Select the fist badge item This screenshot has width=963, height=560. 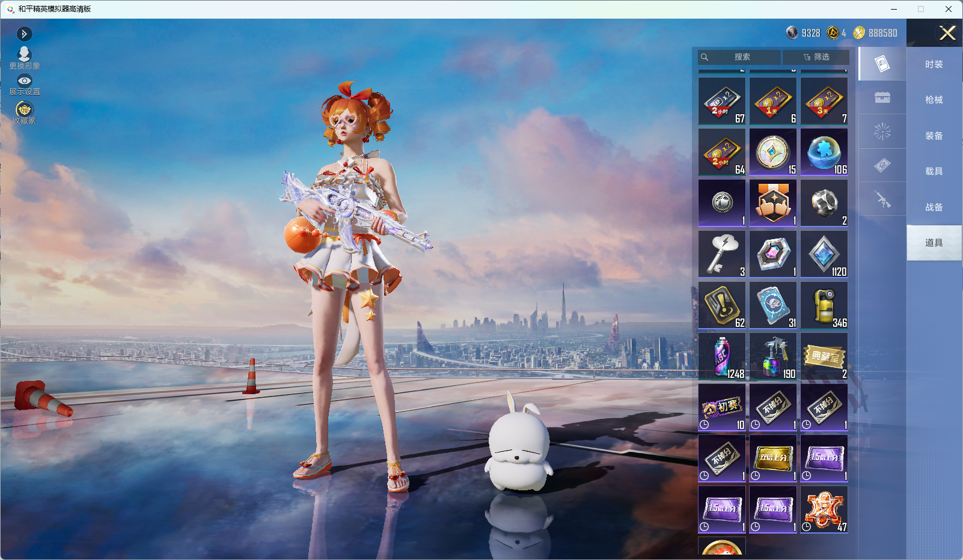773,203
